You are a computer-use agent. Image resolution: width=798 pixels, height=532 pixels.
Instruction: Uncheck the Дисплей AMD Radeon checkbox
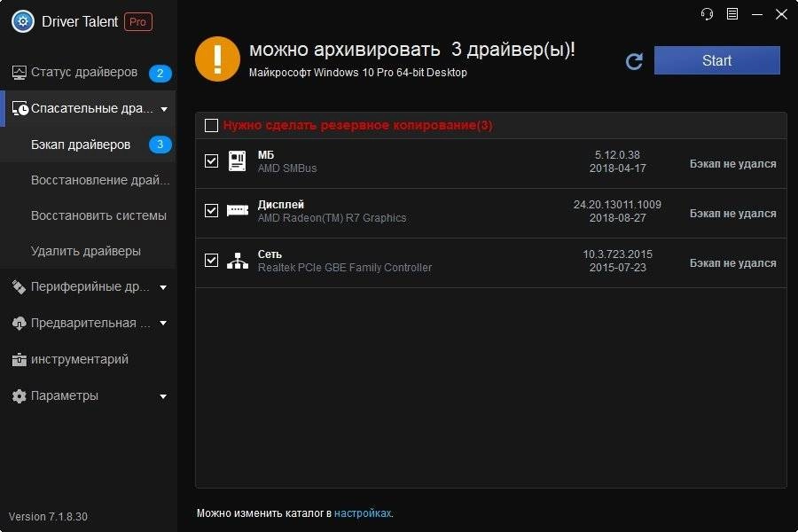(x=211, y=210)
